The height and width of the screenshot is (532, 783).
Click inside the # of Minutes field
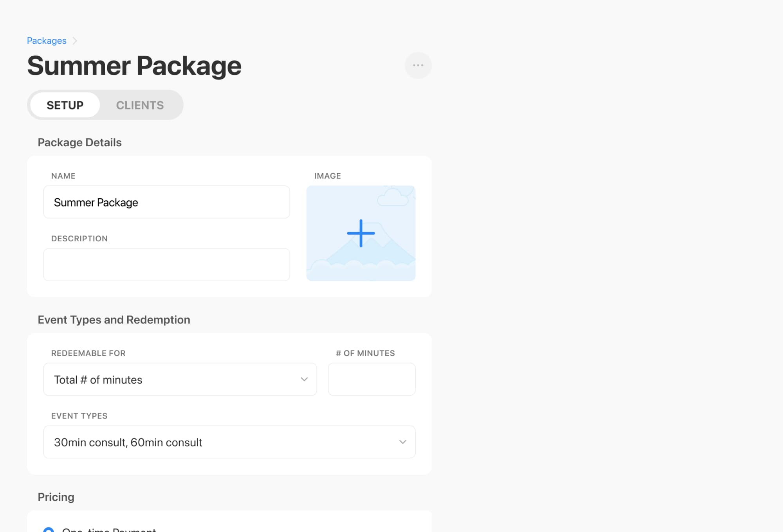click(x=371, y=379)
